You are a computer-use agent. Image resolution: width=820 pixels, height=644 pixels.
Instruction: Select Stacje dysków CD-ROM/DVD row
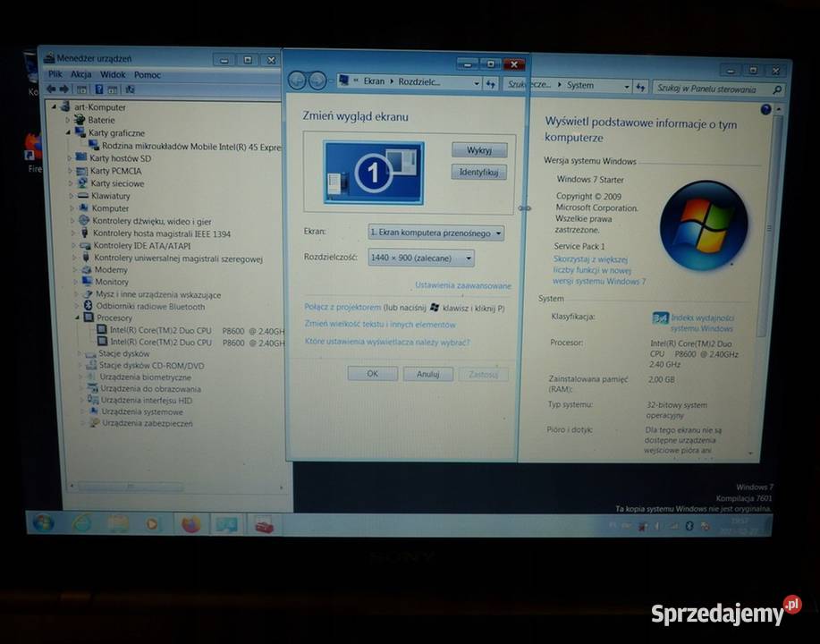[145, 366]
